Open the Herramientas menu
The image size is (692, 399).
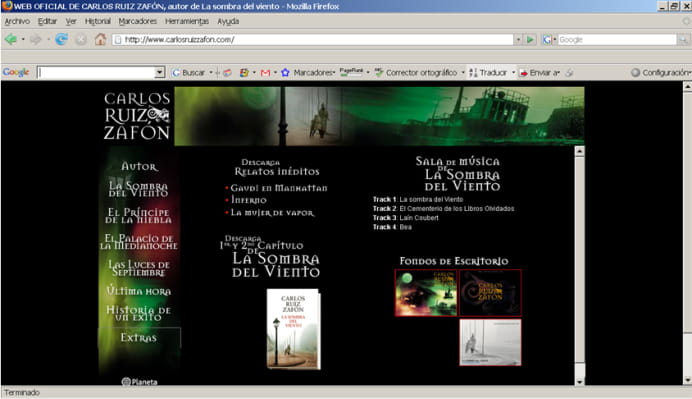point(187,21)
